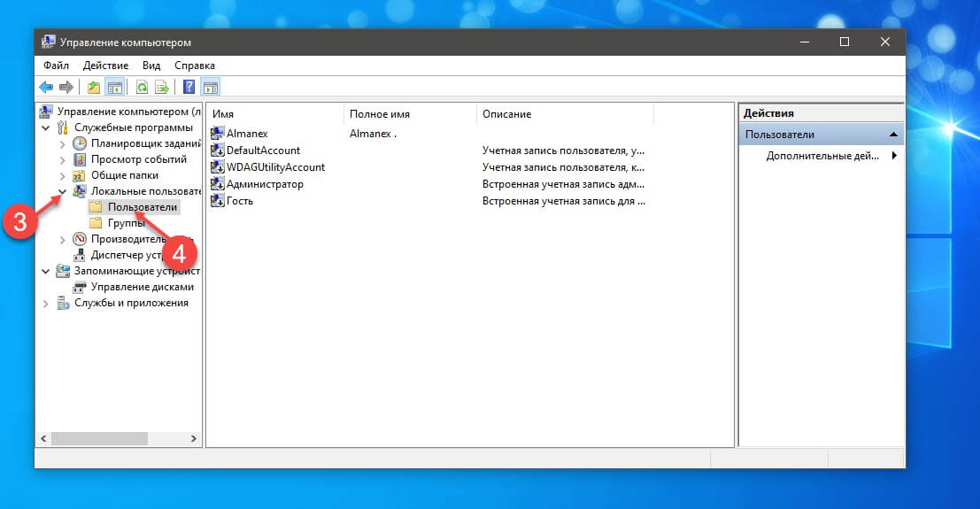The image size is (980, 509).
Task: Click Гость description 'Встроенная учетная запись для ...'
Action: coord(564,201)
